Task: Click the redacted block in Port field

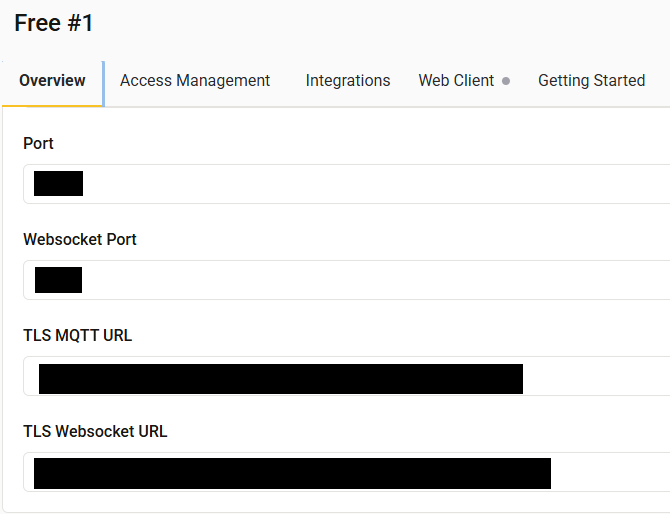Action: [x=58, y=184]
